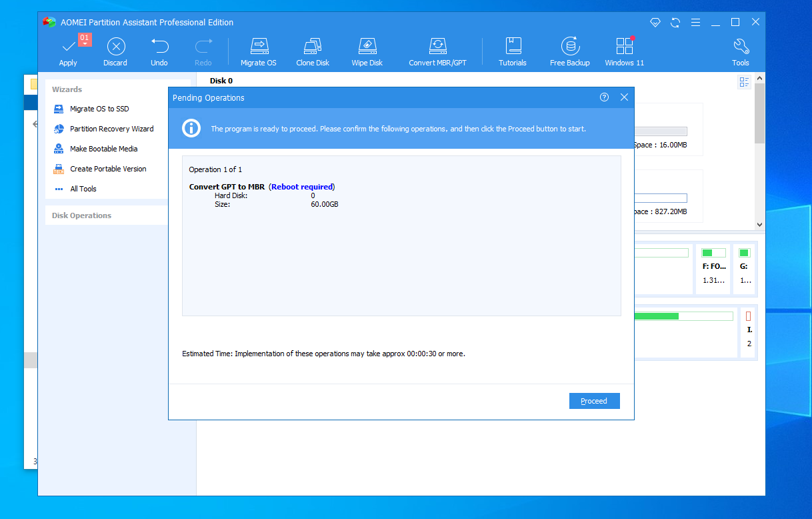Click the Operation 1 of 1 label
The image size is (812, 519).
click(x=215, y=169)
